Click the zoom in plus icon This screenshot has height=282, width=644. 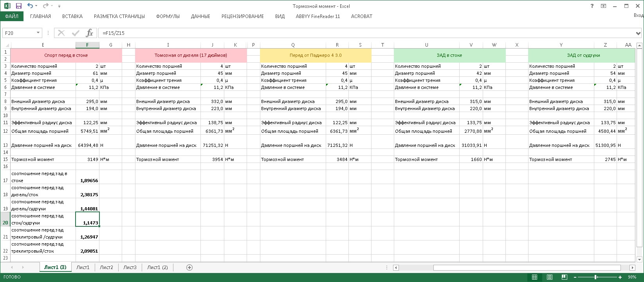pyautogui.click(x=620, y=277)
